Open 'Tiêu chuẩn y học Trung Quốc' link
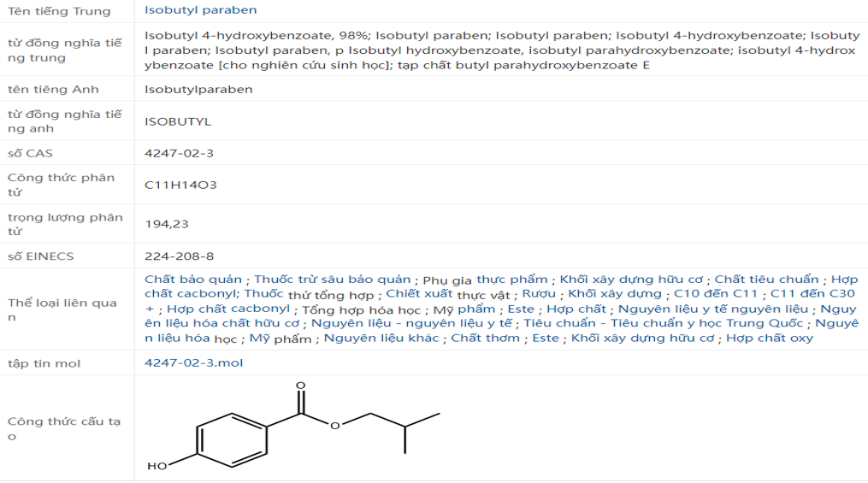Image resolution: width=868 pixels, height=483 pixels. pyautogui.click(x=664, y=323)
